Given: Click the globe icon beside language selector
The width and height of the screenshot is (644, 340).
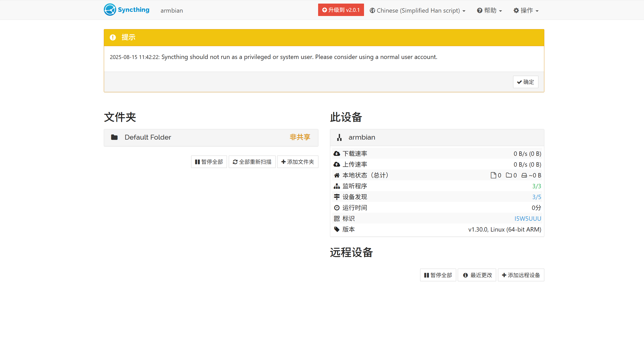Looking at the screenshot, I should (372, 11).
